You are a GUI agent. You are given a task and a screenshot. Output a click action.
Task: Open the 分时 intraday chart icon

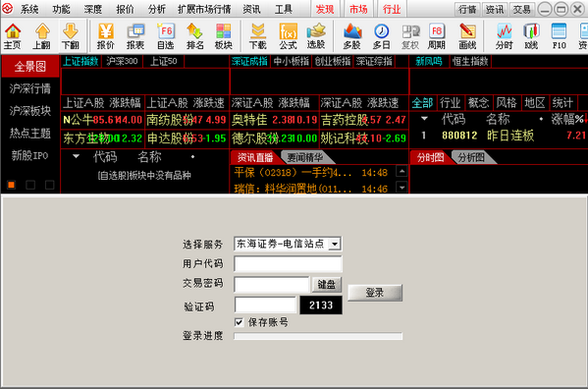point(504,36)
